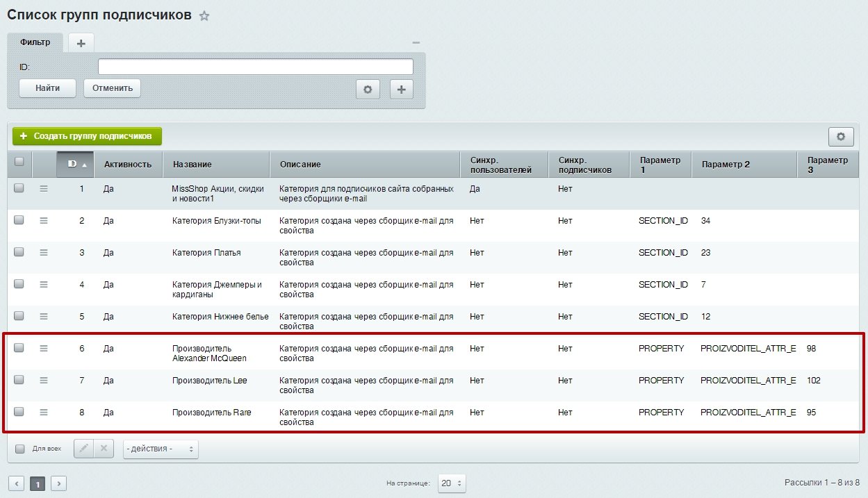Click 'Категория Джемперы и кардиганы' name cell
Viewport: 868px width, 498px height.
tap(218, 289)
